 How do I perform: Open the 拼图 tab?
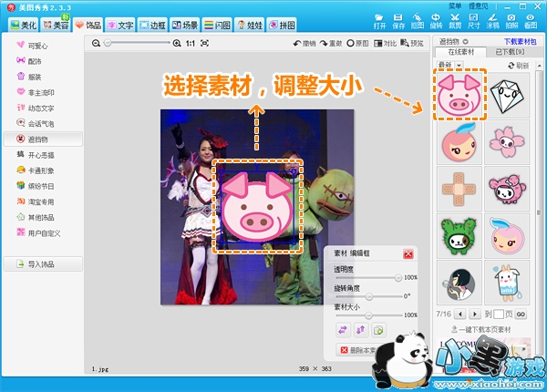(282, 26)
